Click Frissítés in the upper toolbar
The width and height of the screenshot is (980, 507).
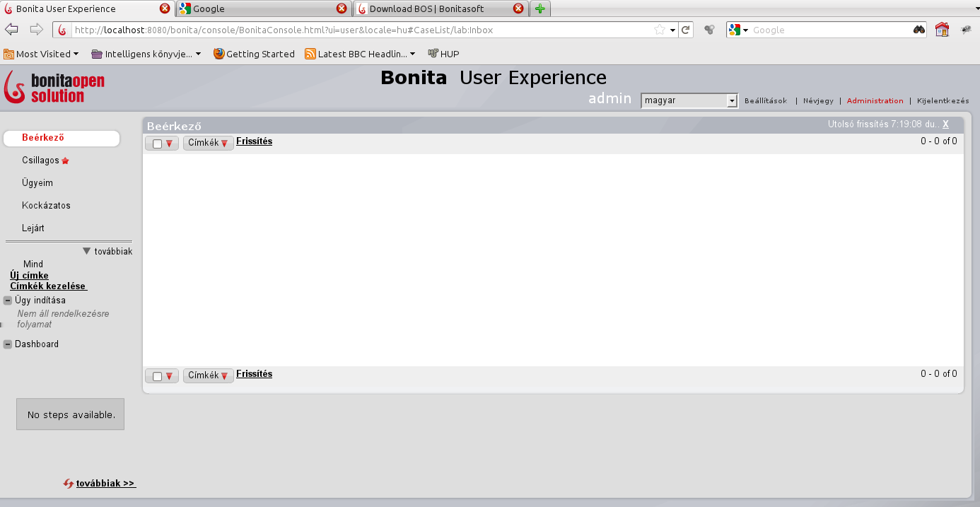[254, 141]
